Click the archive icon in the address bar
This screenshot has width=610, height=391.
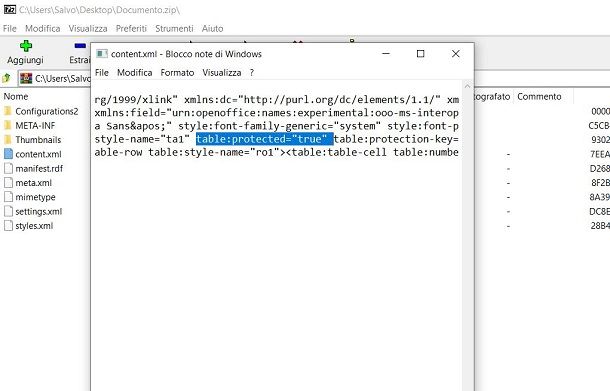pos(26,78)
